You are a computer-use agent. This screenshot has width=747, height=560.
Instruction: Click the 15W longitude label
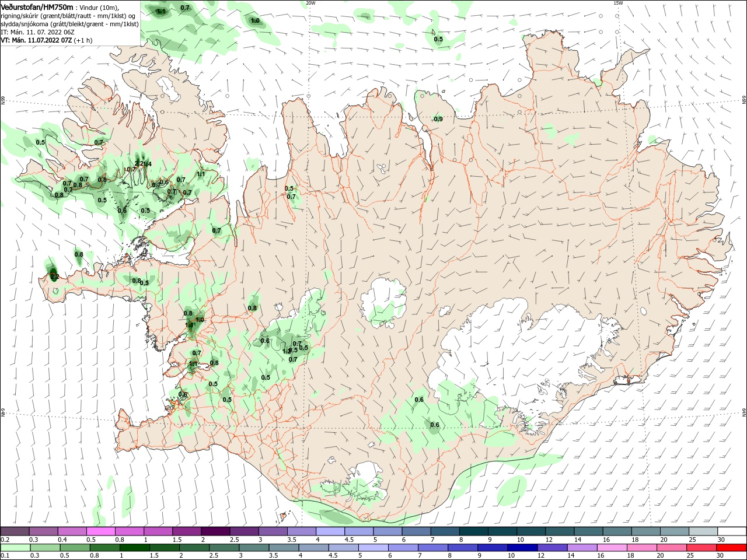click(x=618, y=3)
